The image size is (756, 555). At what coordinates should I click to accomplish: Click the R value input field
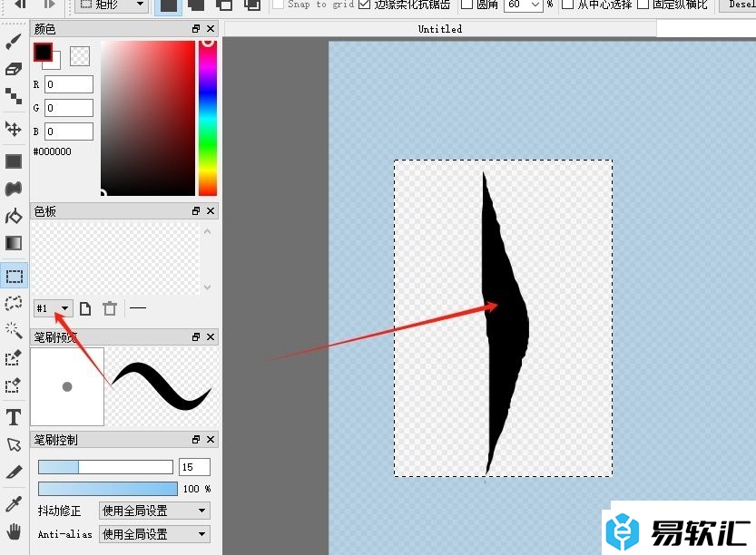69,84
